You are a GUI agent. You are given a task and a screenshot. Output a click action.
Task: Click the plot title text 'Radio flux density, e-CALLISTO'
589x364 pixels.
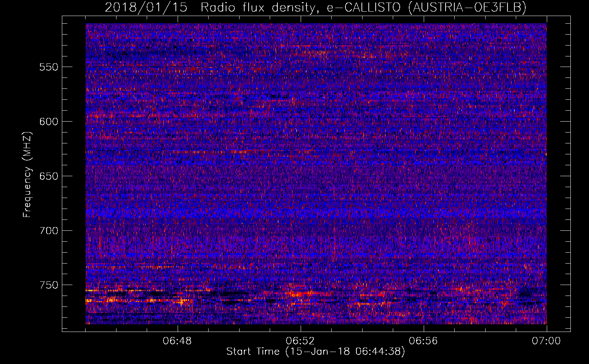click(x=301, y=8)
